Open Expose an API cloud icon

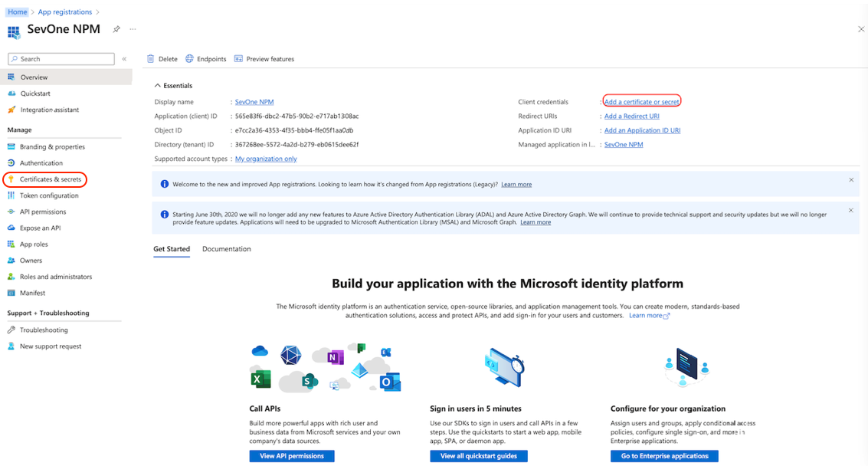click(x=11, y=228)
